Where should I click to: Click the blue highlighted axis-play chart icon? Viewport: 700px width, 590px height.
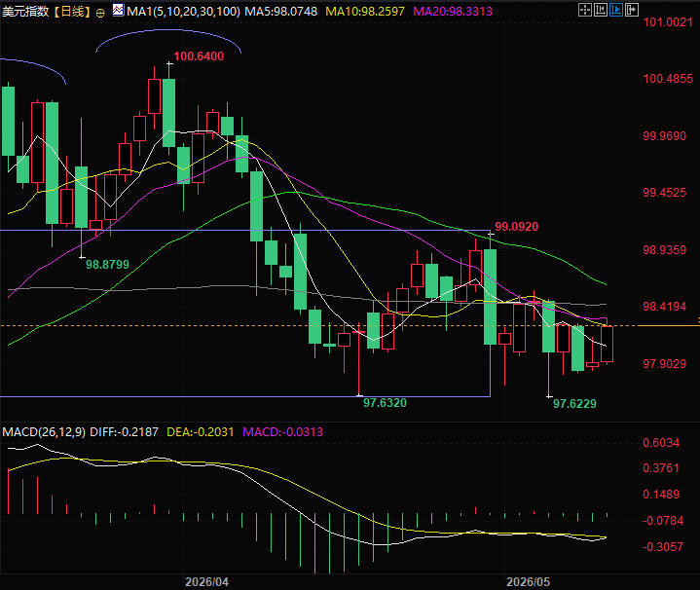click(616, 10)
